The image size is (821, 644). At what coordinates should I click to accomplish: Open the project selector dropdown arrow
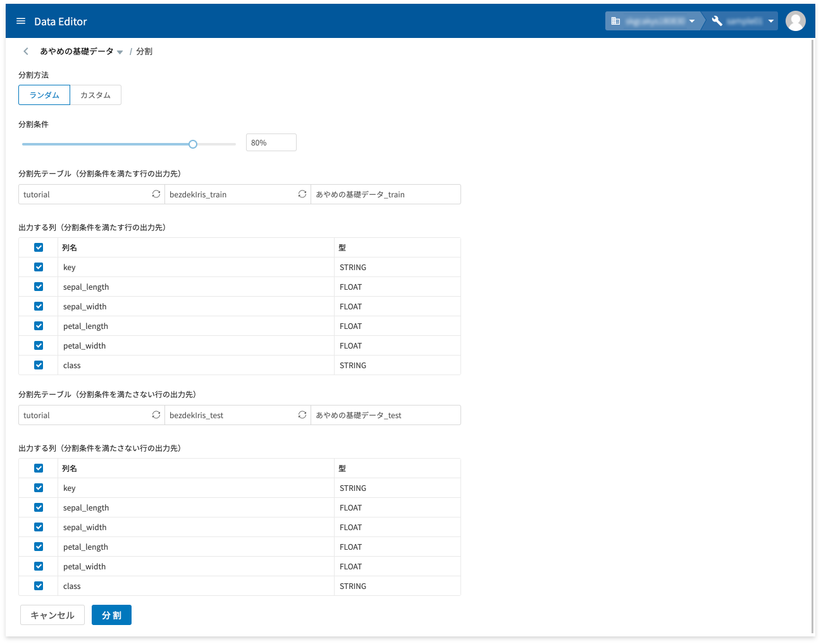click(x=771, y=22)
